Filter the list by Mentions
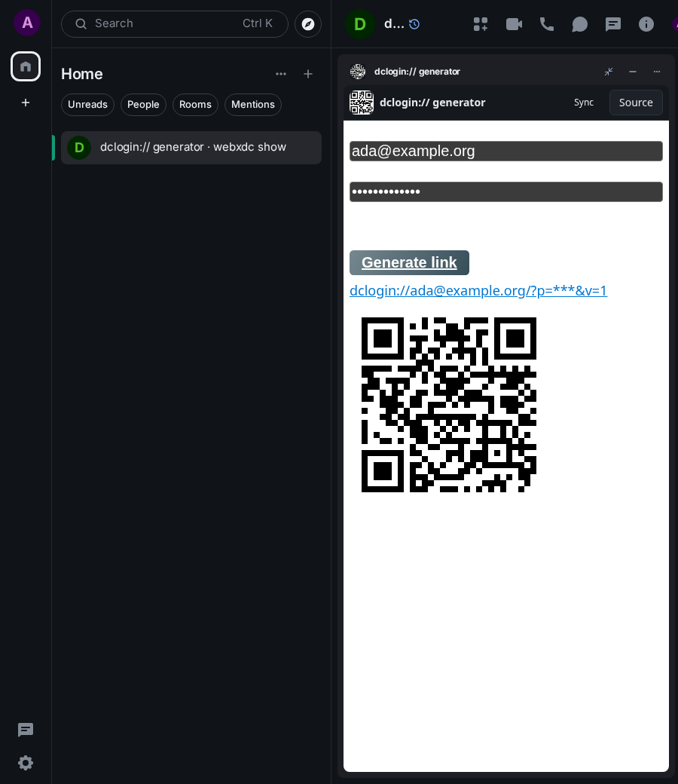This screenshot has width=678, height=784. (x=253, y=105)
